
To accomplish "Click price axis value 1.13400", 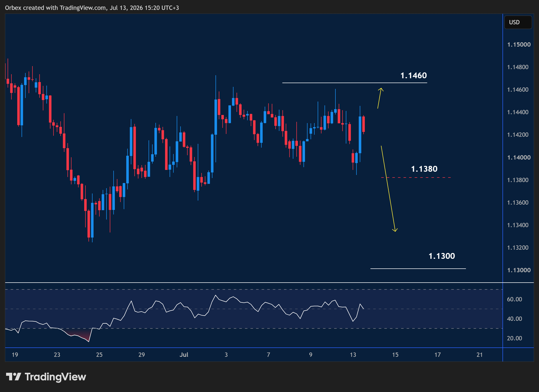I will [518, 225].
